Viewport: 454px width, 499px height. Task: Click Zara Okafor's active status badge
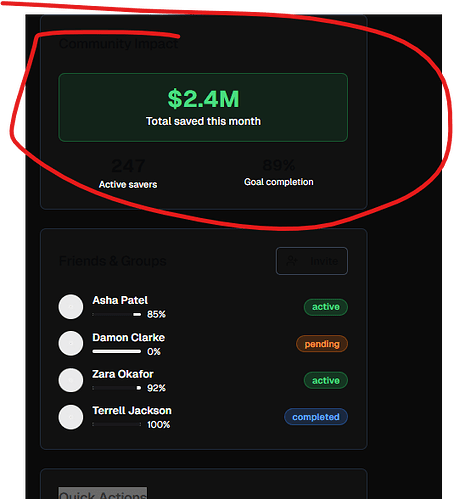click(326, 380)
